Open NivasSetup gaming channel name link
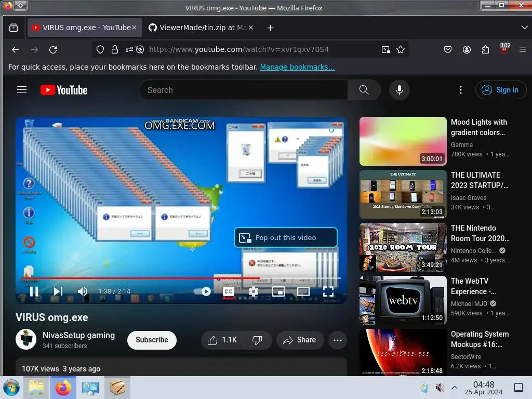 (79, 335)
